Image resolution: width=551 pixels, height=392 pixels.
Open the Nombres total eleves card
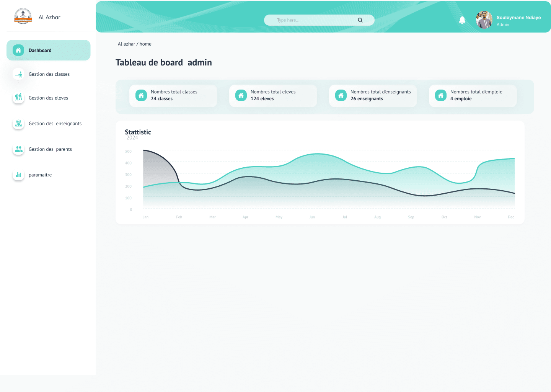tap(273, 96)
